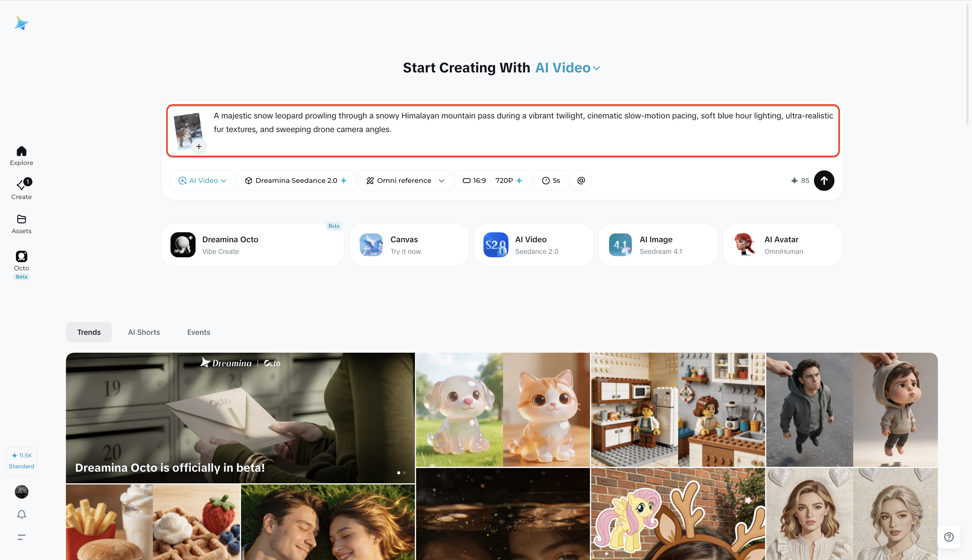The image size is (972, 560).
Task: Switch to the AI Shorts tab
Action: click(x=144, y=332)
